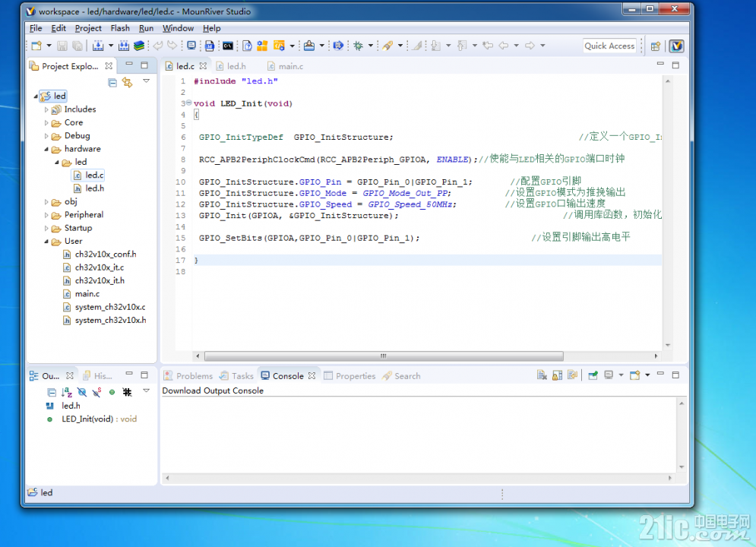Click the stacked layers Build All icon
This screenshot has width=756, height=547.
click(139, 46)
